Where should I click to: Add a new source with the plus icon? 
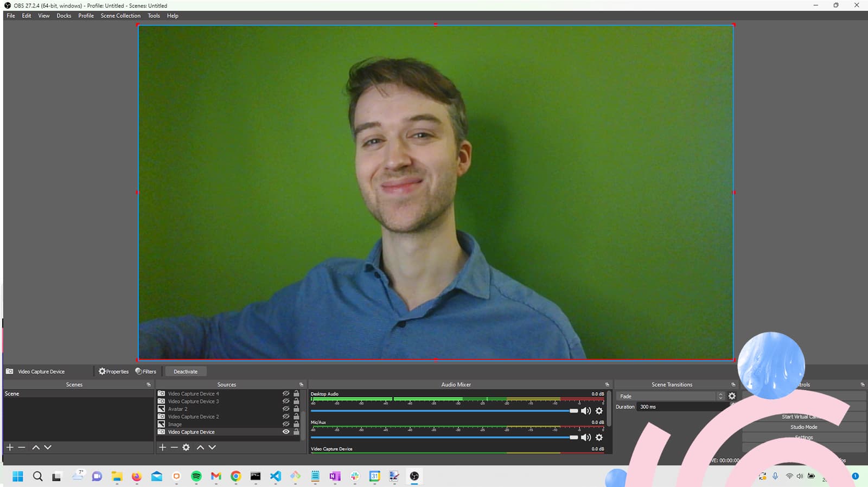tap(162, 447)
